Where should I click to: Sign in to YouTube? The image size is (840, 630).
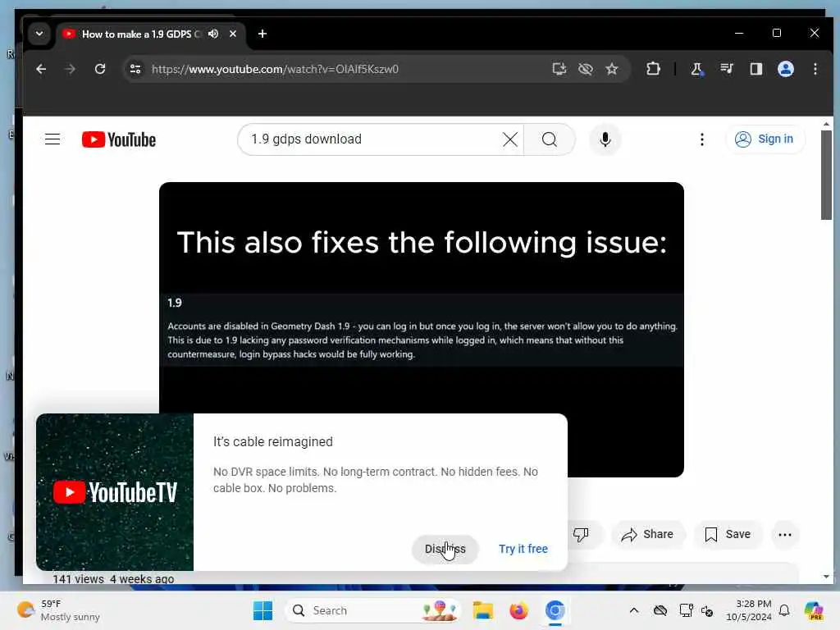click(765, 139)
